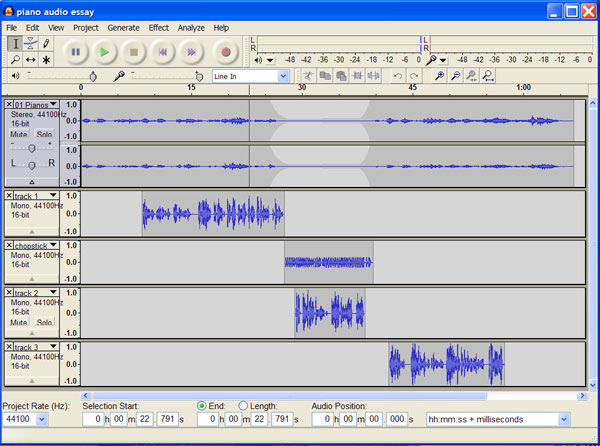Image resolution: width=600 pixels, height=446 pixels.
Task: Click the Selection Start seconds field
Action: point(145,419)
